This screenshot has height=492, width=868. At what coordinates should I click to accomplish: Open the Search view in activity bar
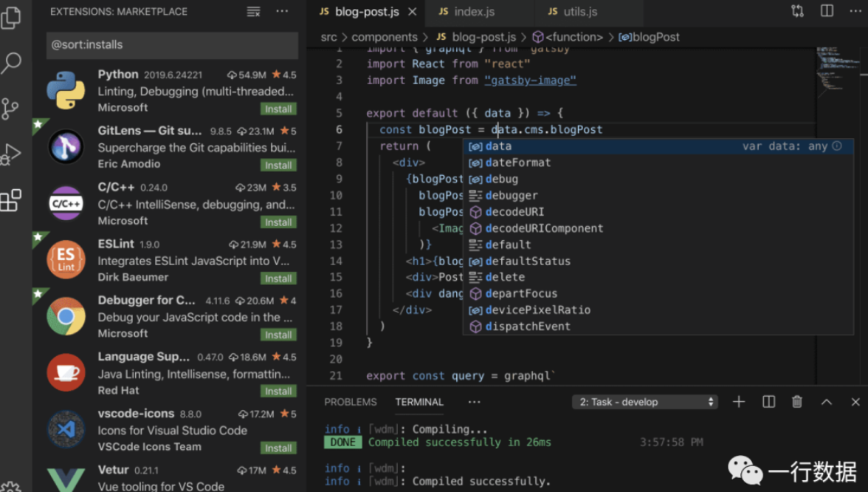tap(11, 62)
